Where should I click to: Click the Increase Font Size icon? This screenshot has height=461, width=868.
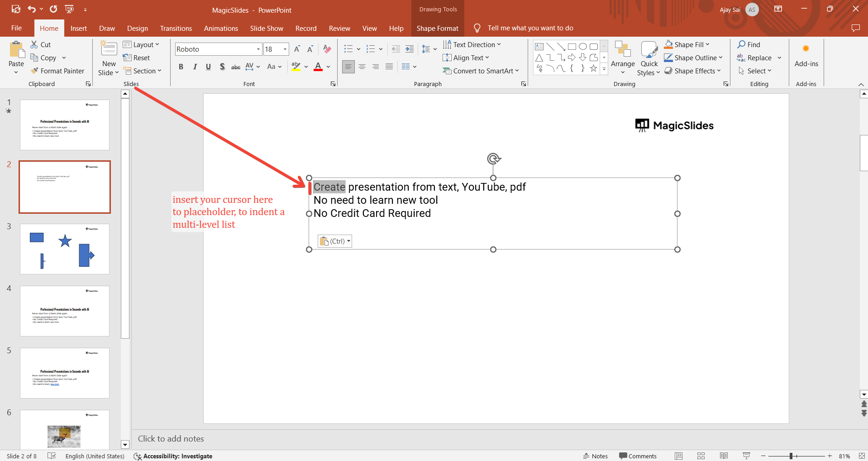click(x=297, y=49)
